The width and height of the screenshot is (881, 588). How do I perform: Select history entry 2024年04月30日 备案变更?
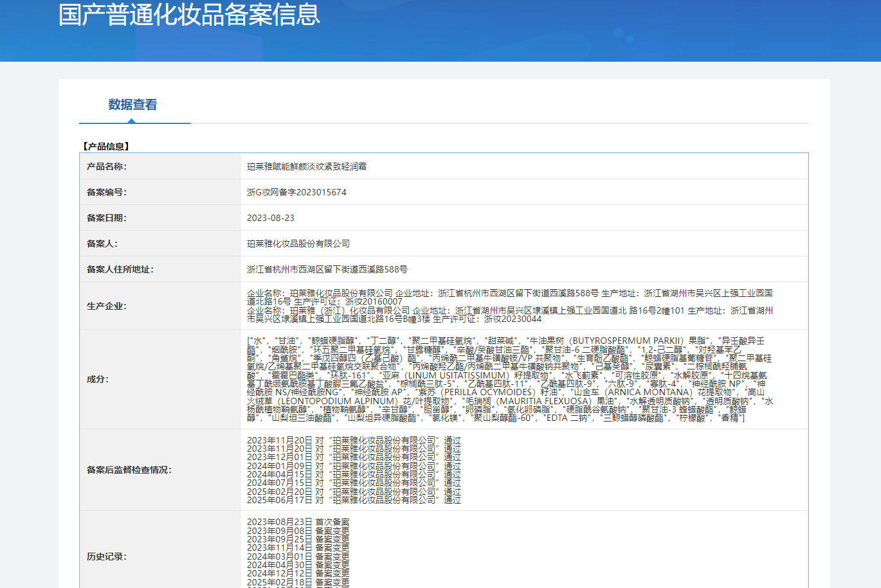[298, 565]
